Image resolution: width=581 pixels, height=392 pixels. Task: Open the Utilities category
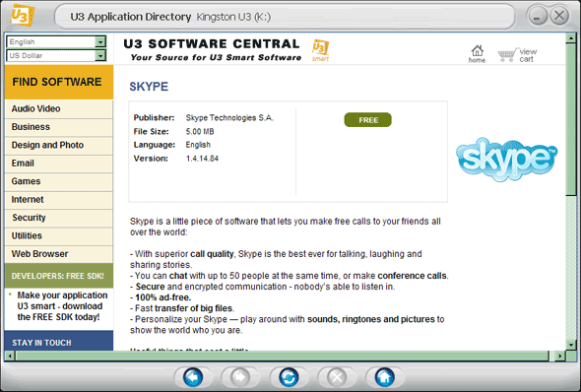tap(59, 236)
